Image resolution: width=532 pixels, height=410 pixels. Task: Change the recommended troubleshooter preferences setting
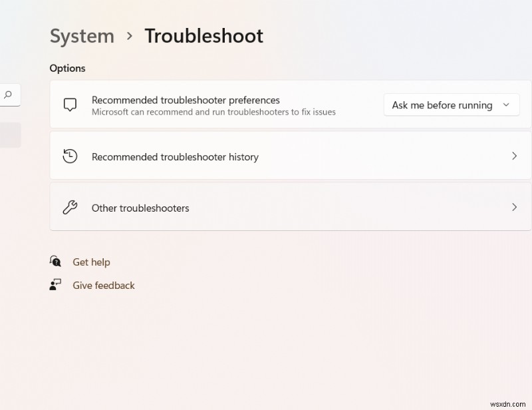tap(451, 104)
